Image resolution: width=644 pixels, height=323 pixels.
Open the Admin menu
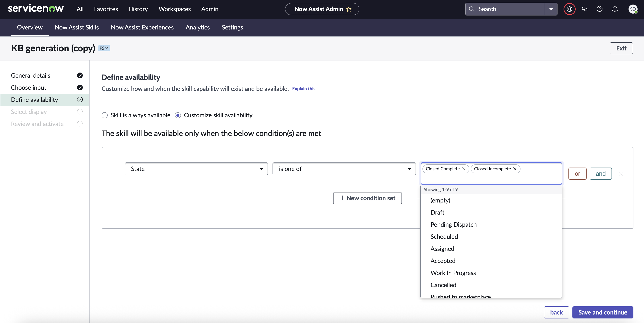point(210,9)
